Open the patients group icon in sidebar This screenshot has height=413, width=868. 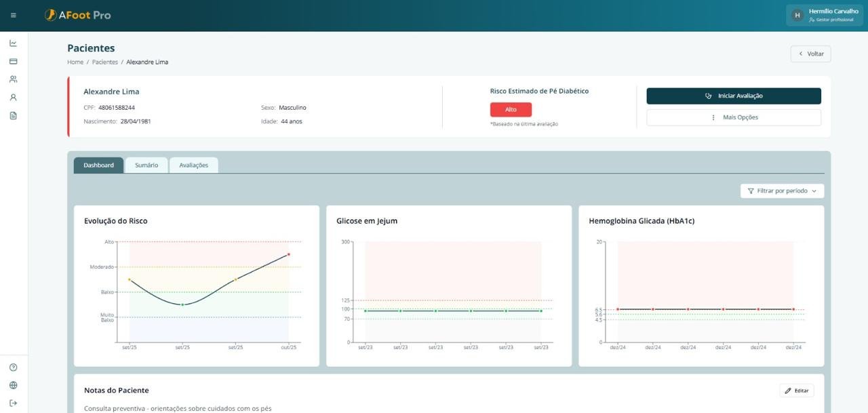pyautogui.click(x=14, y=79)
